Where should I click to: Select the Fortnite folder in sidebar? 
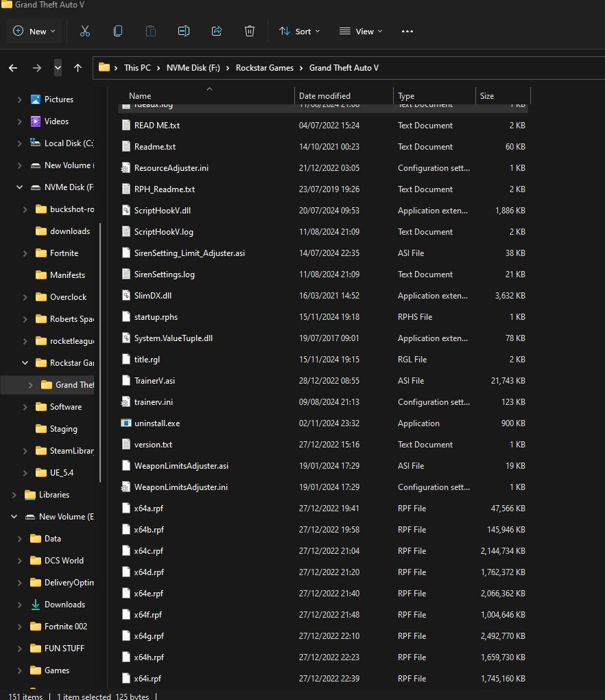64,253
